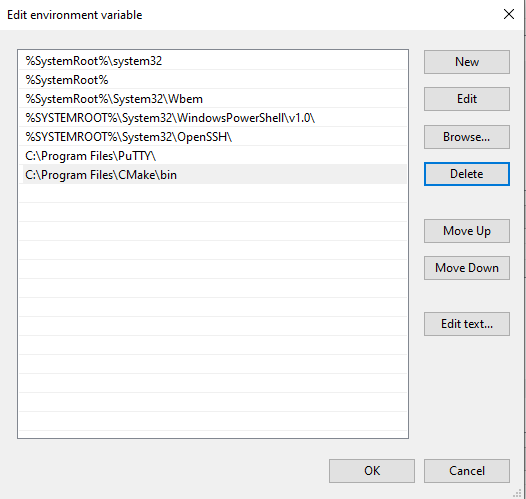Viewport: 526px width, 499px height.
Task: Open the Edit text... view
Action: click(467, 324)
